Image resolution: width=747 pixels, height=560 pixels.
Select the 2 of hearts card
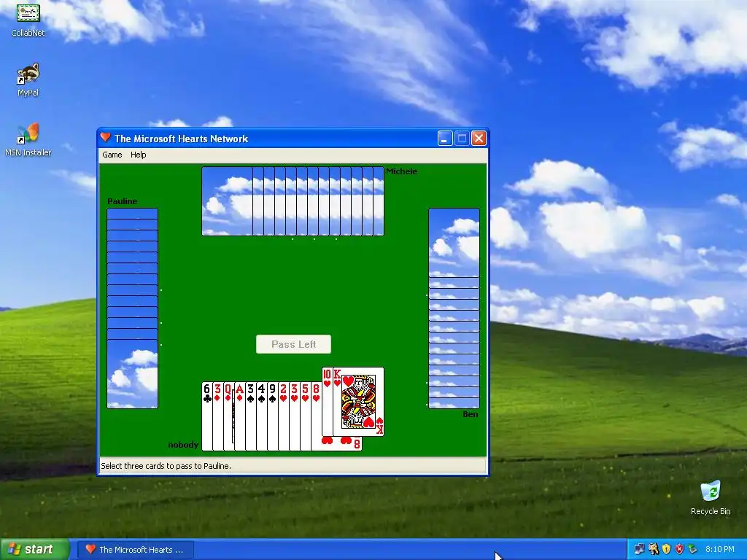coord(284,416)
